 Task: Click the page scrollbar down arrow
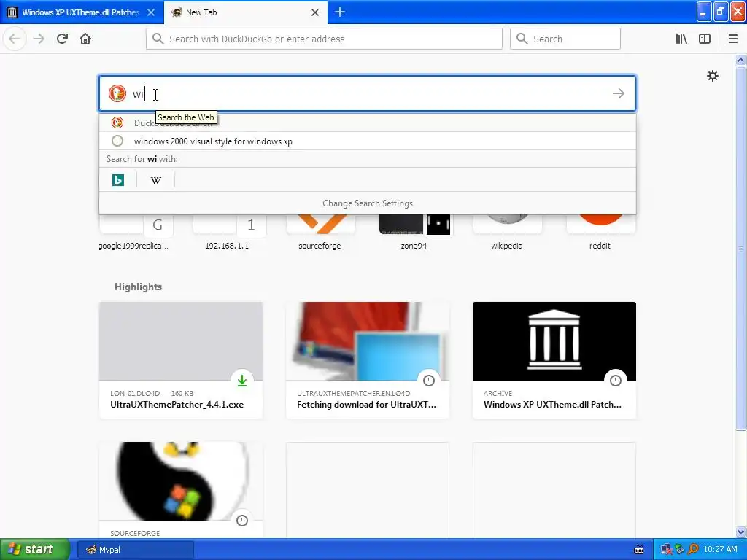point(740,532)
